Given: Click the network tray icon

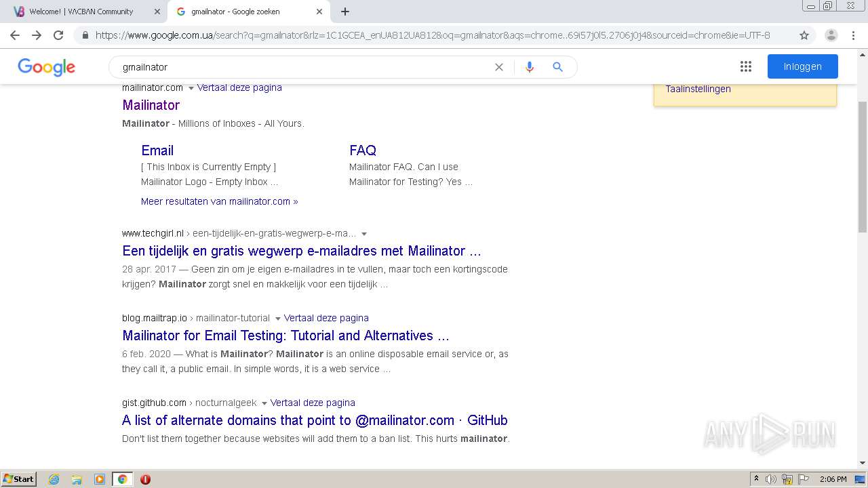Looking at the screenshot, I should [787, 479].
